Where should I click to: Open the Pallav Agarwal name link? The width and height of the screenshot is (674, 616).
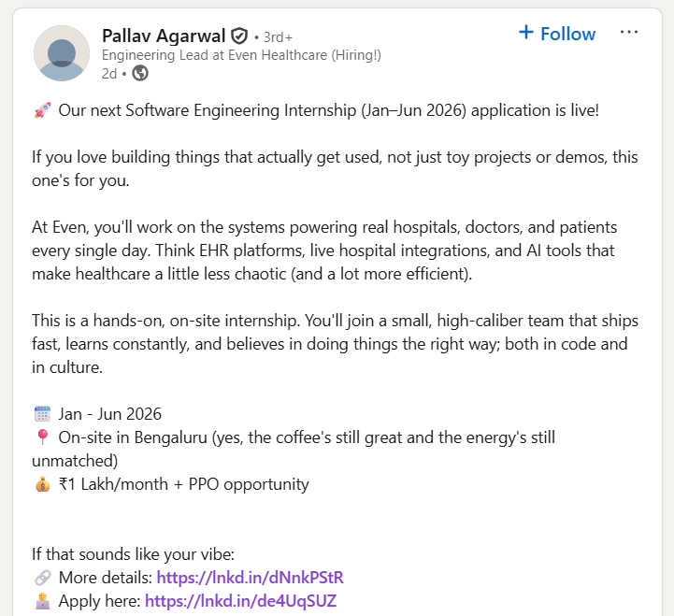coord(164,36)
